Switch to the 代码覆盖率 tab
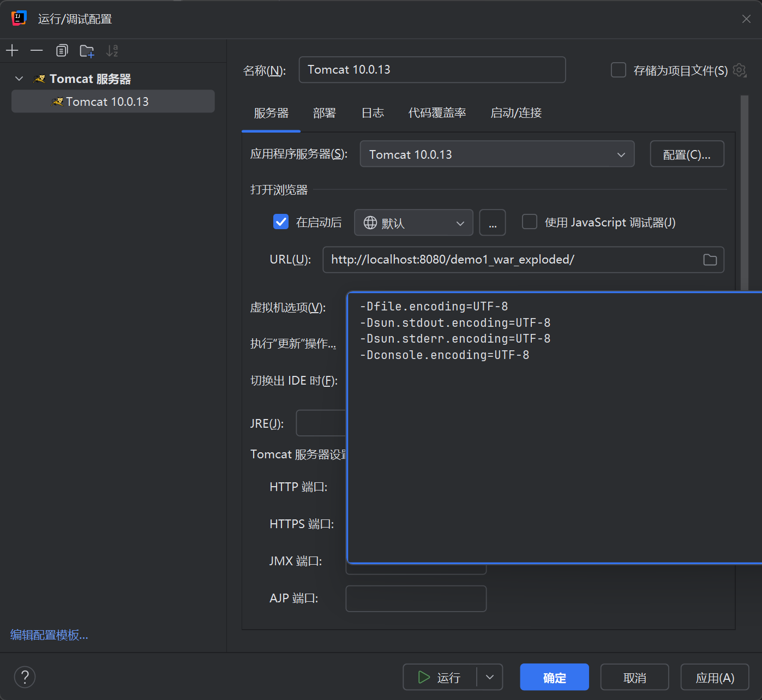The image size is (762, 700). (x=437, y=113)
